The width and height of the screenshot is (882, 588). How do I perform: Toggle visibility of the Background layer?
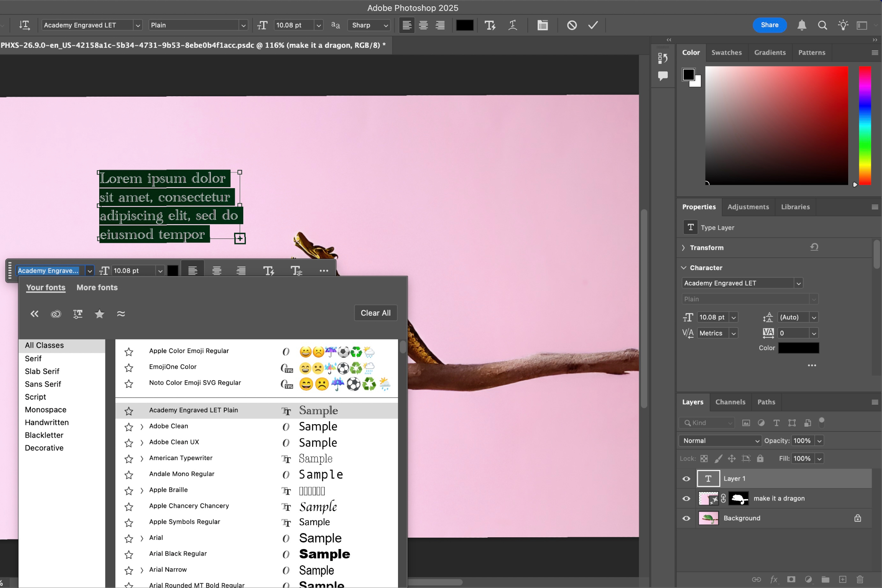[686, 518]
